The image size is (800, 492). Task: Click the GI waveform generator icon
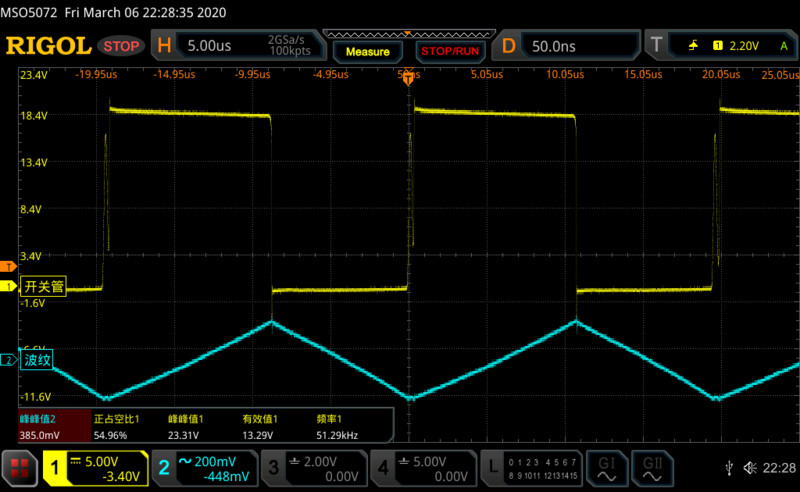pos(607,467)
